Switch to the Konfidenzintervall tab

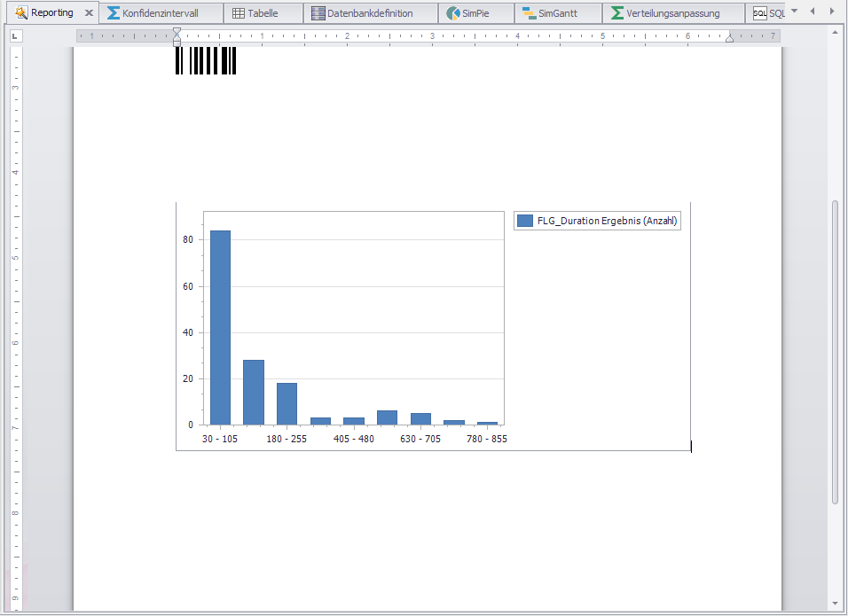[x=161, y=13]
